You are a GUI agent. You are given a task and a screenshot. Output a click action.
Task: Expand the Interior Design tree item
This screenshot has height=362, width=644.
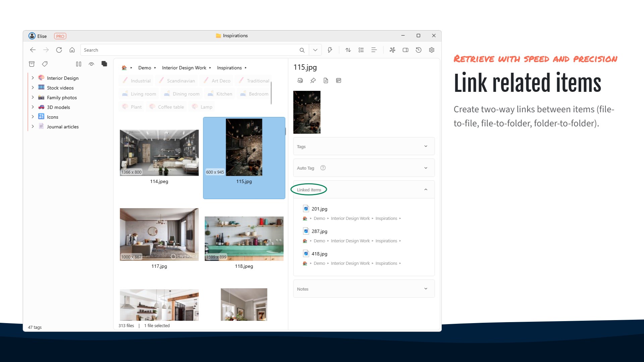coord(33,78)
